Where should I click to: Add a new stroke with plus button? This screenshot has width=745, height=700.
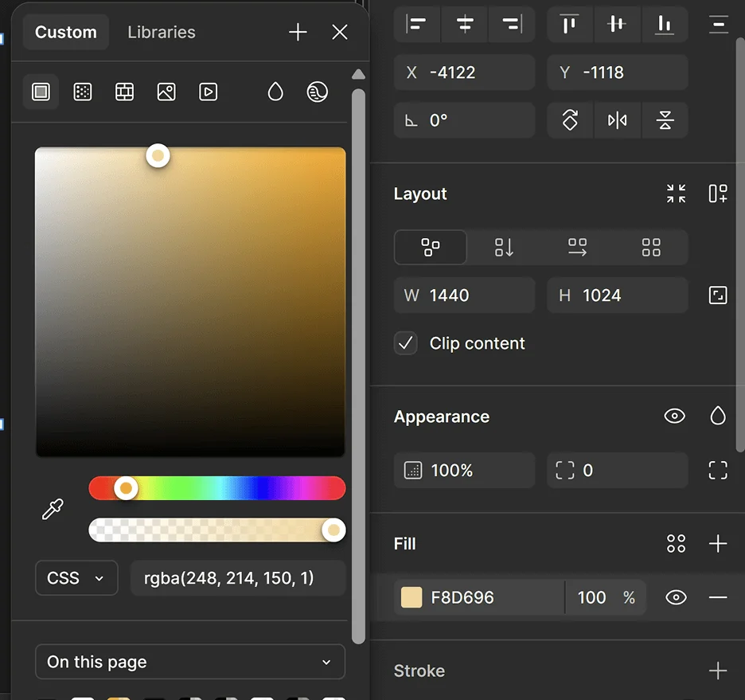pyautogui.click(x=717, y=671)
